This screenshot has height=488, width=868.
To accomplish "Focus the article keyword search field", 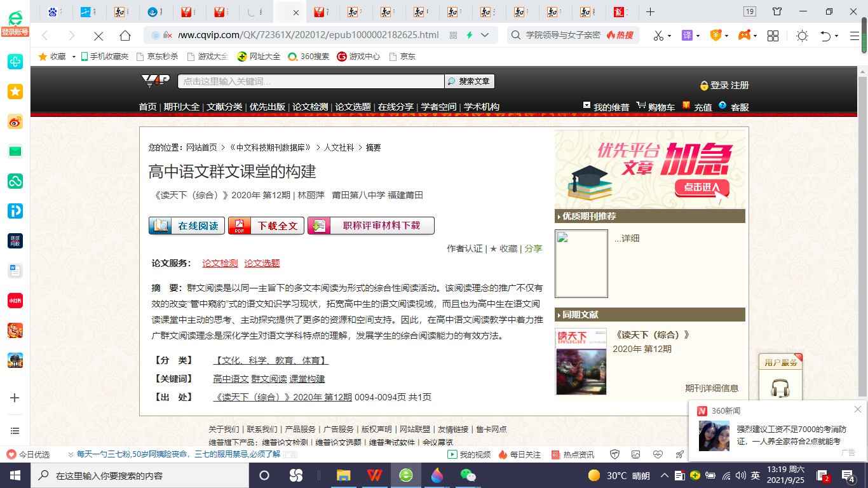I will click(311, 81).
